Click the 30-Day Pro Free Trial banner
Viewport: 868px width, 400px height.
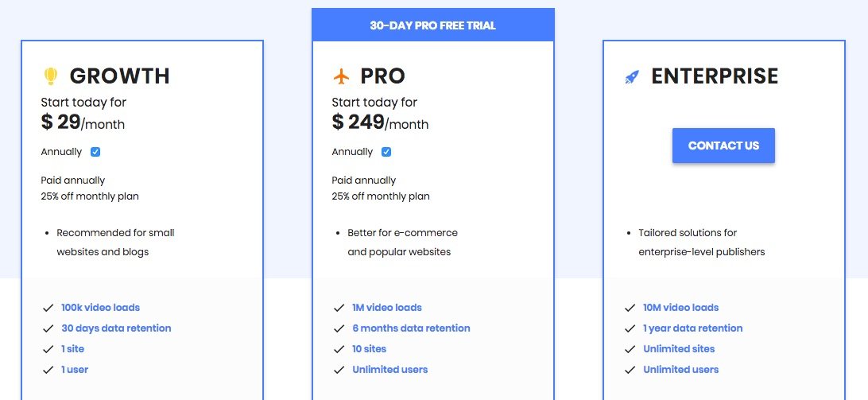pos(432,25)
